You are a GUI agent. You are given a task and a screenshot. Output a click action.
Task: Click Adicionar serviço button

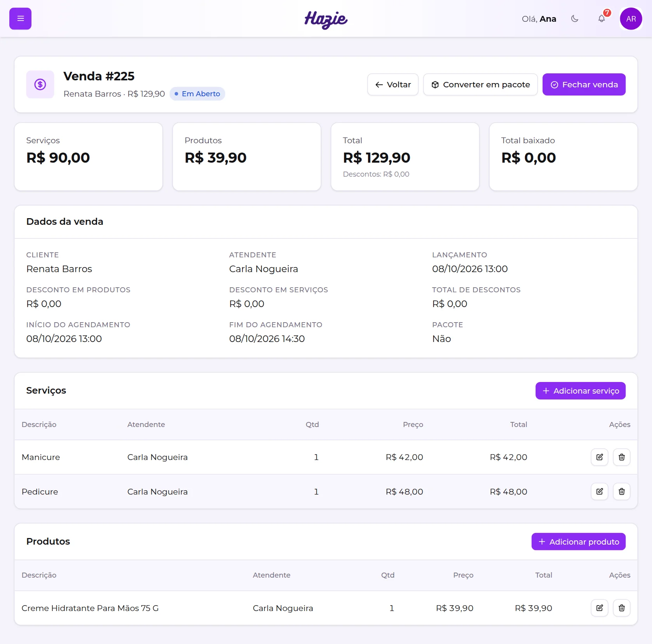click(x=581, y=391)
